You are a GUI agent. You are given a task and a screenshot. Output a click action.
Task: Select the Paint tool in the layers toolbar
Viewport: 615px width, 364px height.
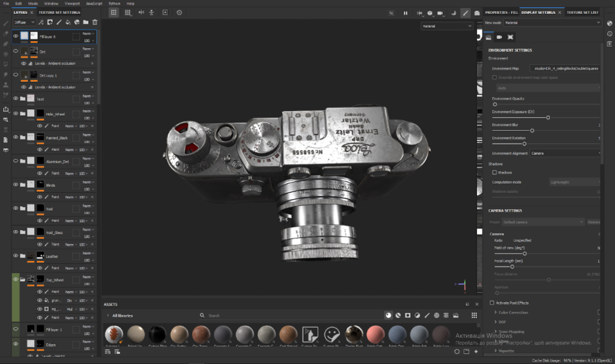click(x=59, y=22)
